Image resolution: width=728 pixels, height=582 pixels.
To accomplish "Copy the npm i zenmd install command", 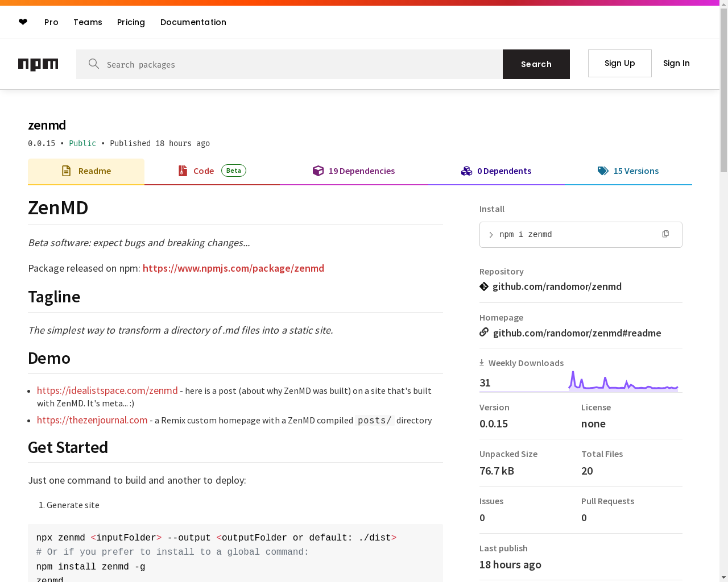I will pyautogui.click(x=665, y=234).
